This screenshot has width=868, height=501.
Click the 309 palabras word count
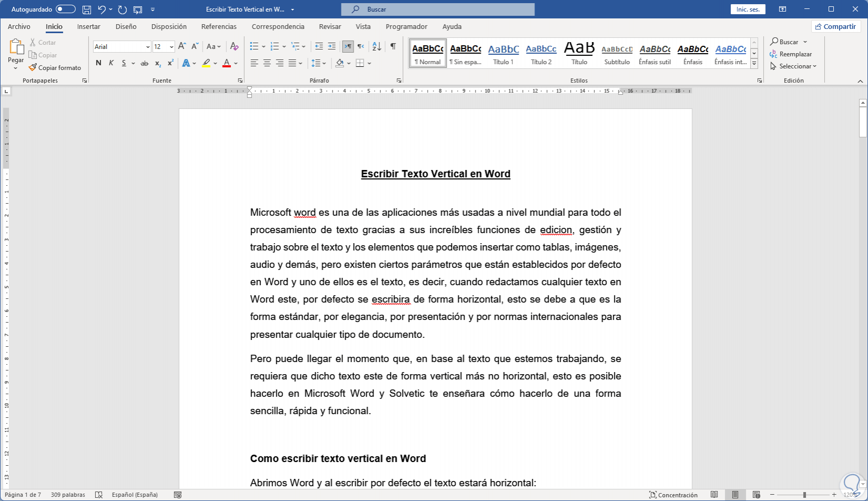point(68,495)
